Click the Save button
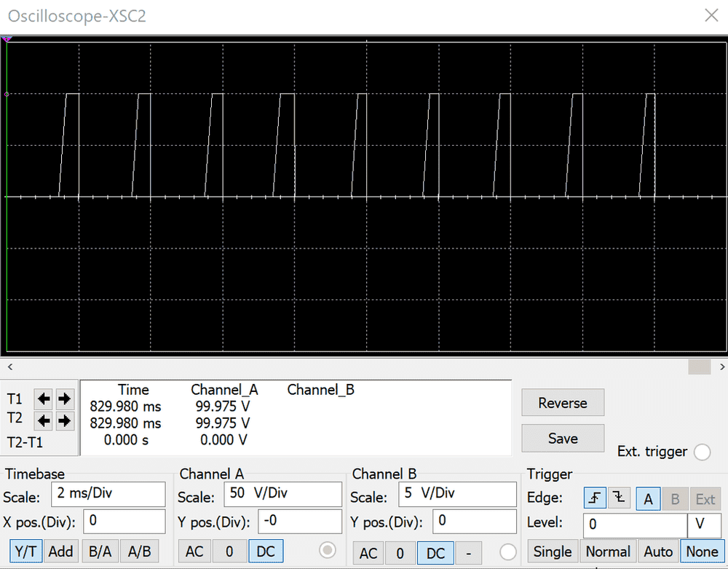 pyautogui.click(x=563, y=439)
